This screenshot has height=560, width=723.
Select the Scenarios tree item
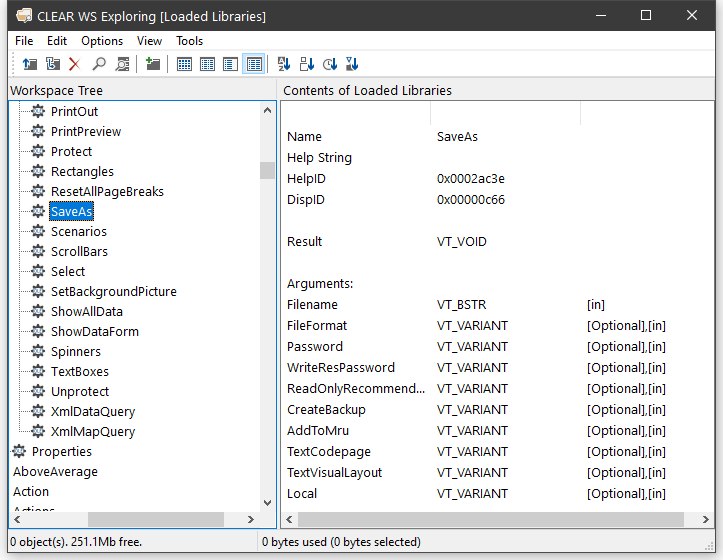click(x=78, y=232)
